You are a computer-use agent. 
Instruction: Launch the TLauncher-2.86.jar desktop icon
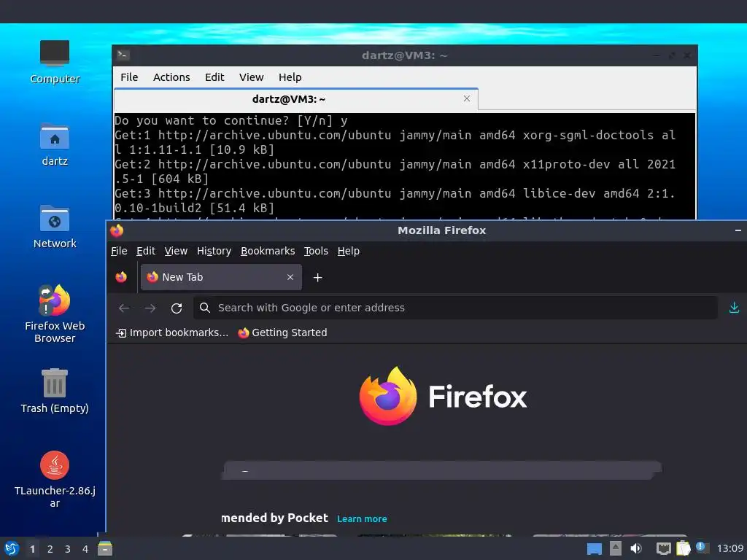54,479
